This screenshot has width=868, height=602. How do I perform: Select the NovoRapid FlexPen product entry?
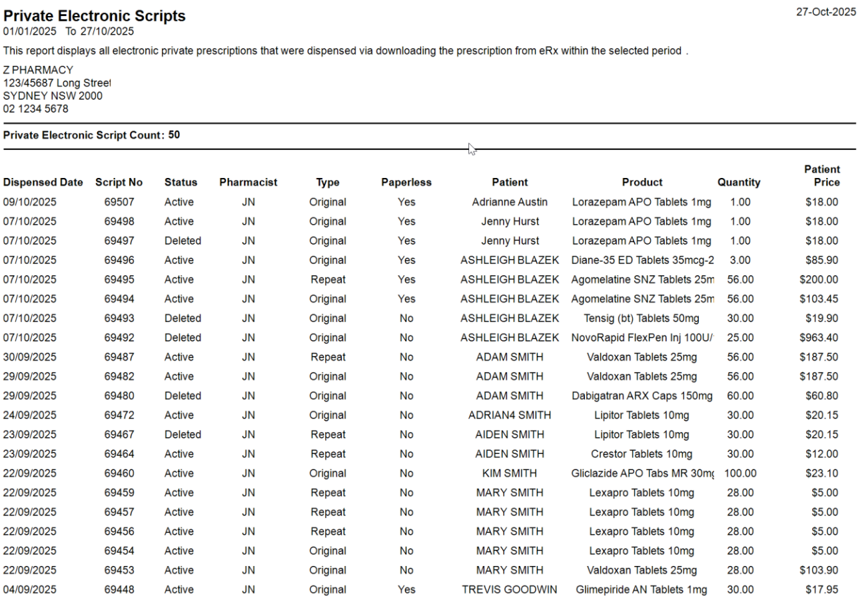click(x=642, y=337)
